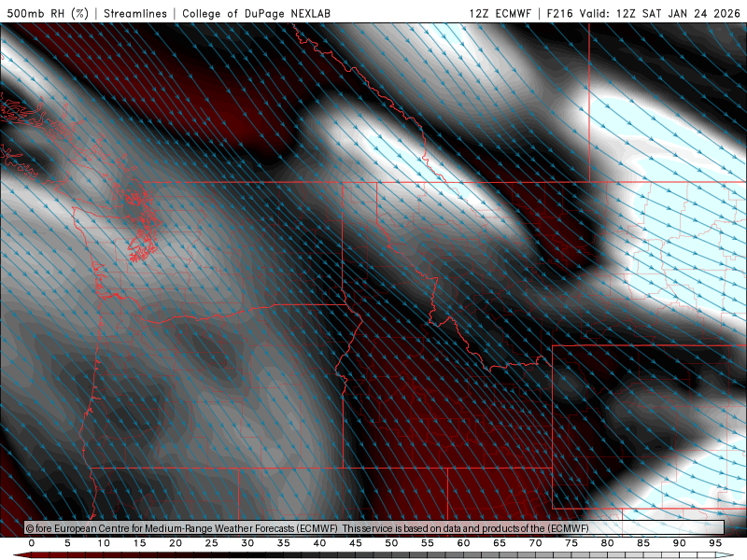Click the '65' value on color scale
Viewport: 747px width, 560px height.
coord(500,543)
